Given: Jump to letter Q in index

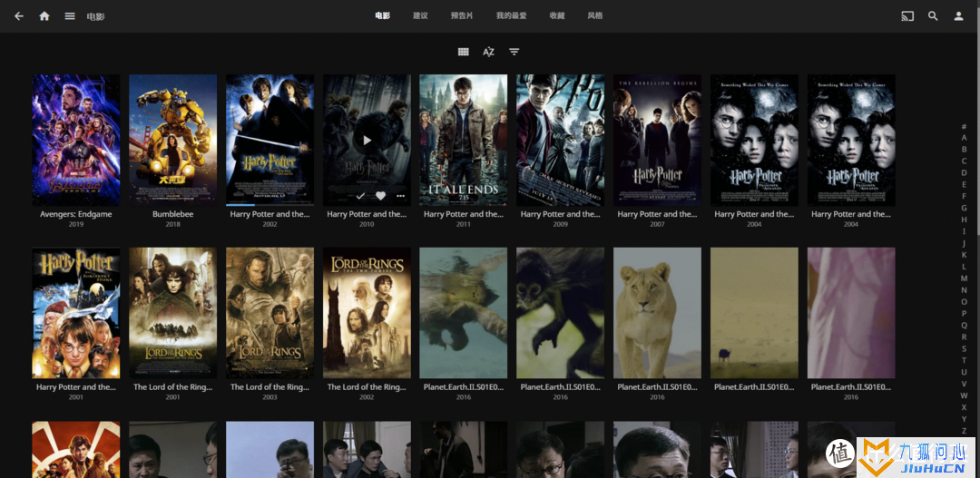Looking at the screenshot, I should pos(965,325).
